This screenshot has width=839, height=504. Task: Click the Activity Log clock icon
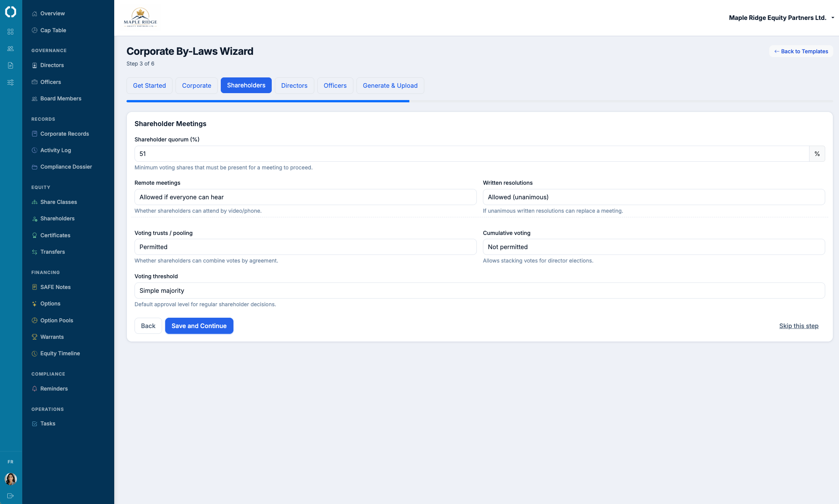(x=34, y=150)
